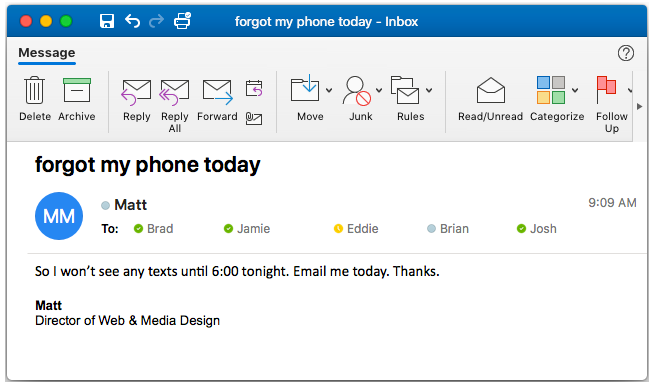Archive this email
This screenshot has height=391, width=655.
(x=77, y=99)
